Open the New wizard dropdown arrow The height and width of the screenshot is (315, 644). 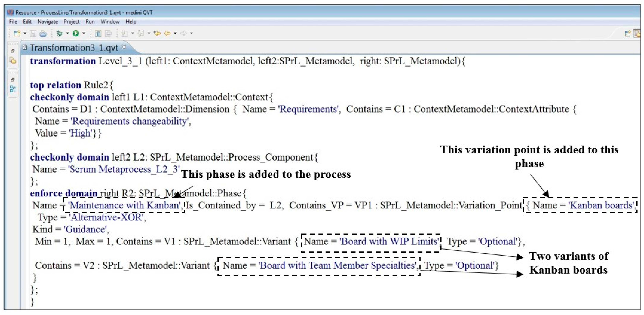click(x=25, y=33)
